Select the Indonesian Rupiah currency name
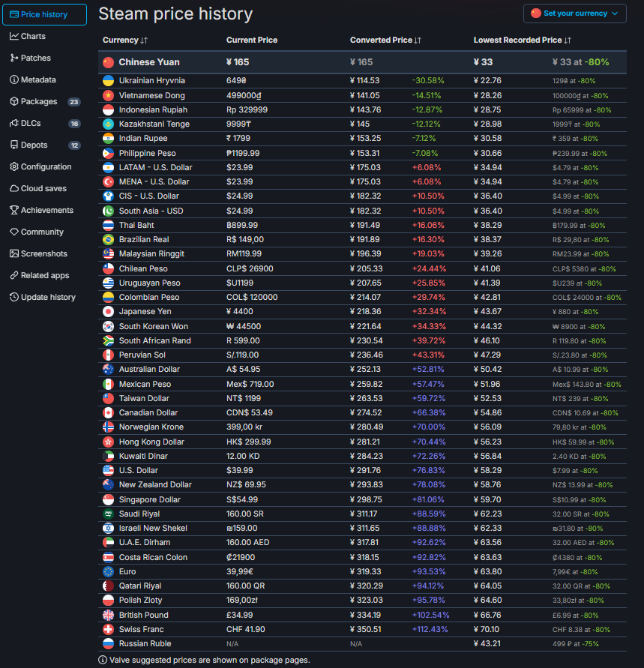This screenshot has width=644, height=668. pos(153,110)
